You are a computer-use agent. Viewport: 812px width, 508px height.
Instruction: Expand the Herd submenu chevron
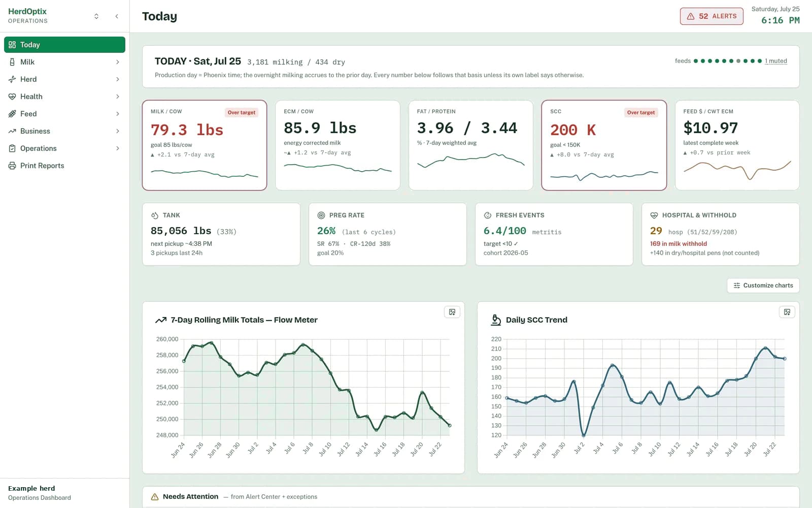[x=117, y=79]
